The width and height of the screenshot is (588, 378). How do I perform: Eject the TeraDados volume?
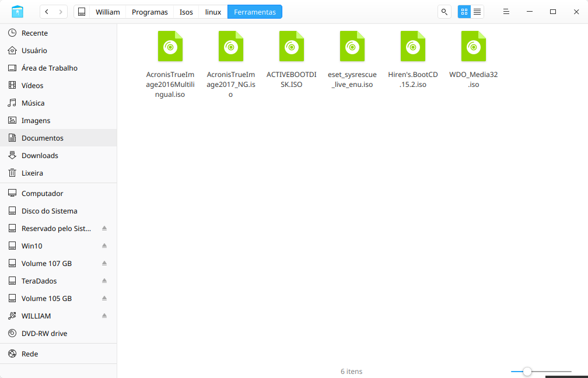coord(104,281)
